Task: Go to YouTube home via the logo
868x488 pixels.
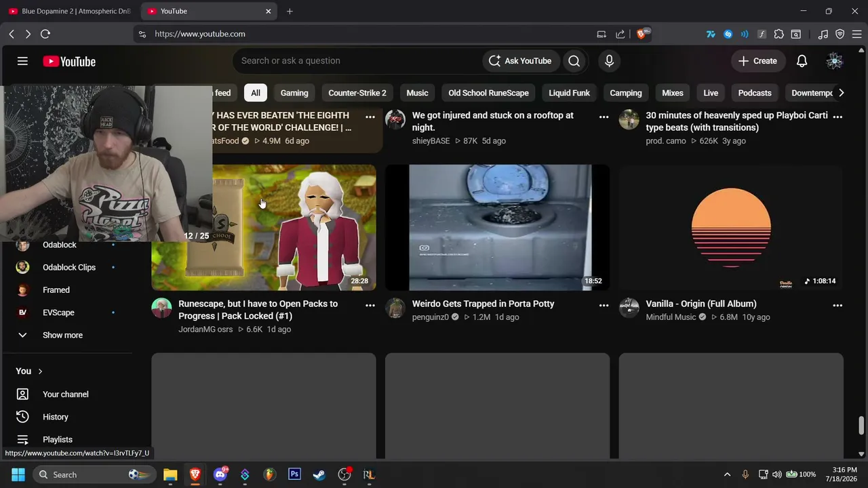Action: coord(69,61)
